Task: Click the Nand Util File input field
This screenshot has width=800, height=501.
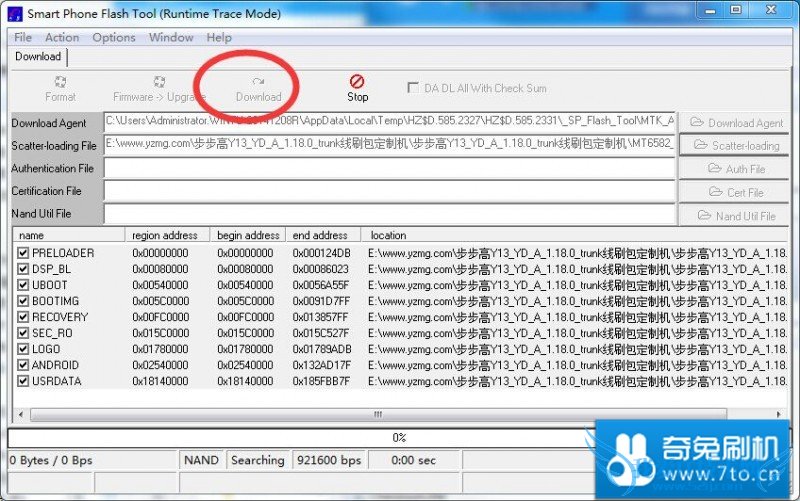Action: tap(390, 214)
